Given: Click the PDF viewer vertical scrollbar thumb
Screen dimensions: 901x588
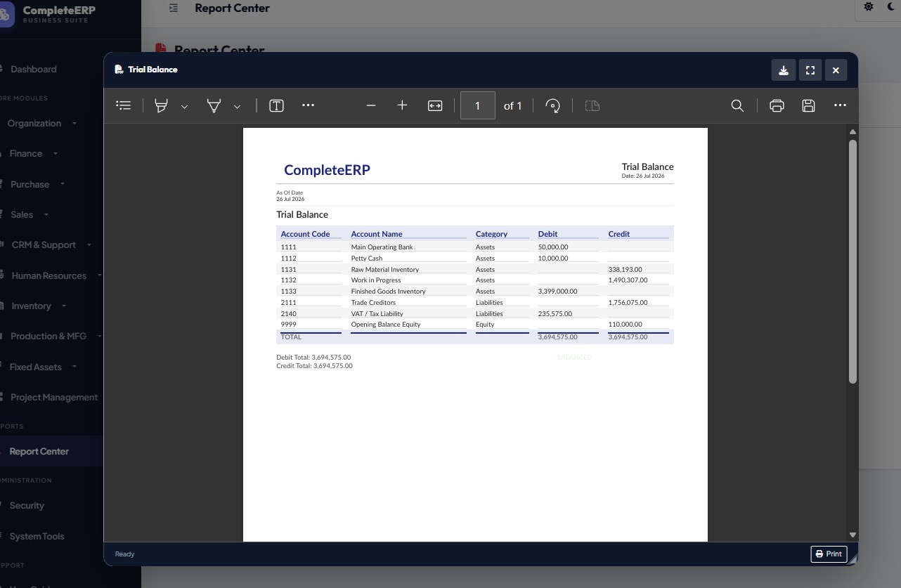Looking at the screenshot, I should [x=853, y=261].
